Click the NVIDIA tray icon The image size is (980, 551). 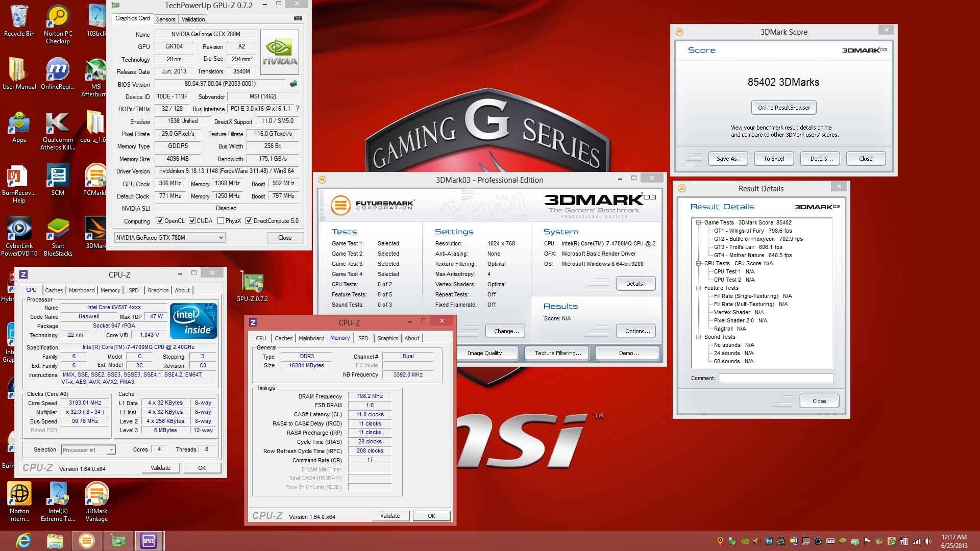[x=745, y=541]
